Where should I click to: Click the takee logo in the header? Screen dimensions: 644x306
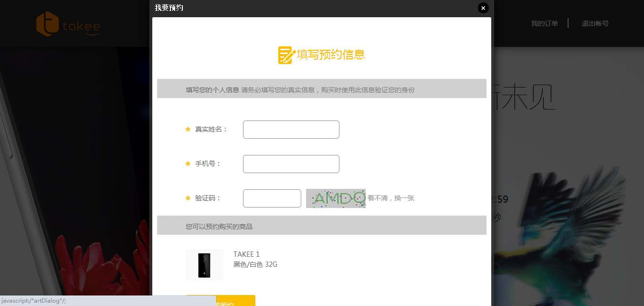(68, 24)
